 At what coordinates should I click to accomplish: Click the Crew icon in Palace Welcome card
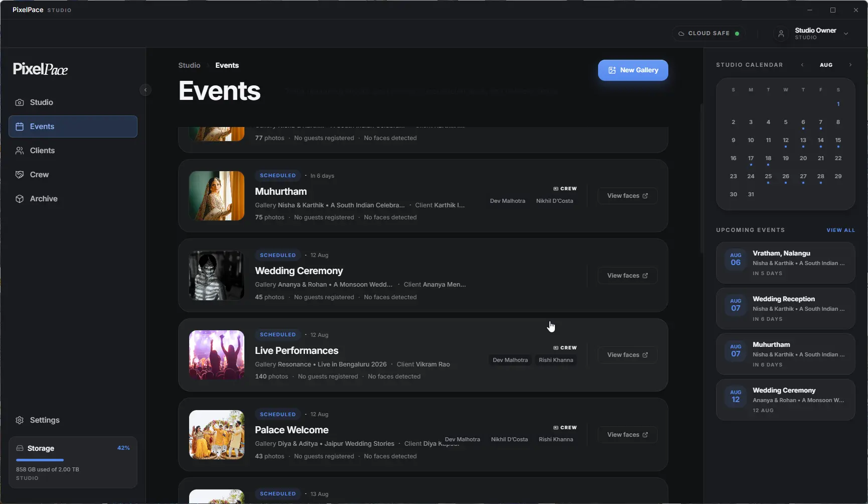pos(556,428)
